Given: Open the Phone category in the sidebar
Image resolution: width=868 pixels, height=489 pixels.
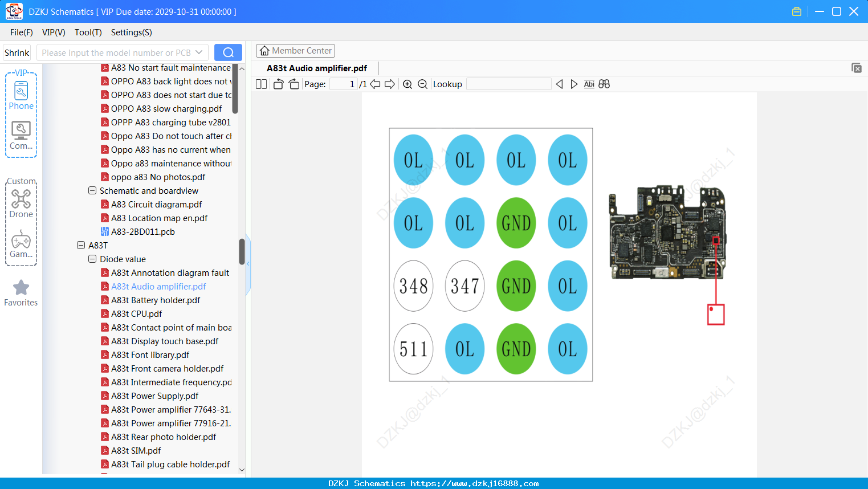Looking at the screenshot, I should (21, 95).
